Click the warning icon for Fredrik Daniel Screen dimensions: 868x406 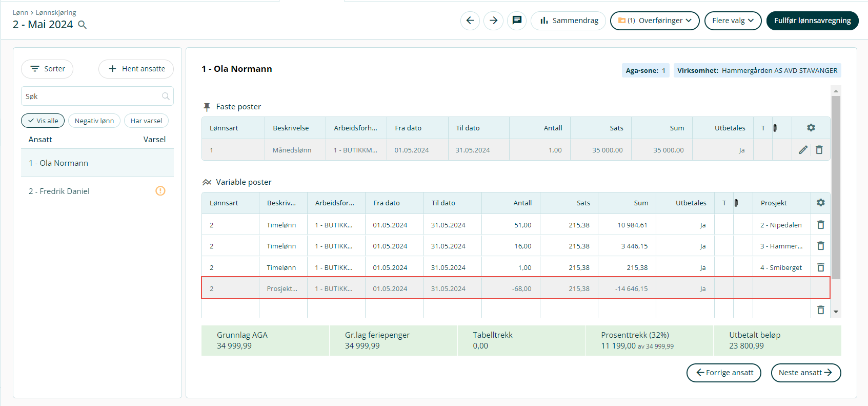click(160, 191)
